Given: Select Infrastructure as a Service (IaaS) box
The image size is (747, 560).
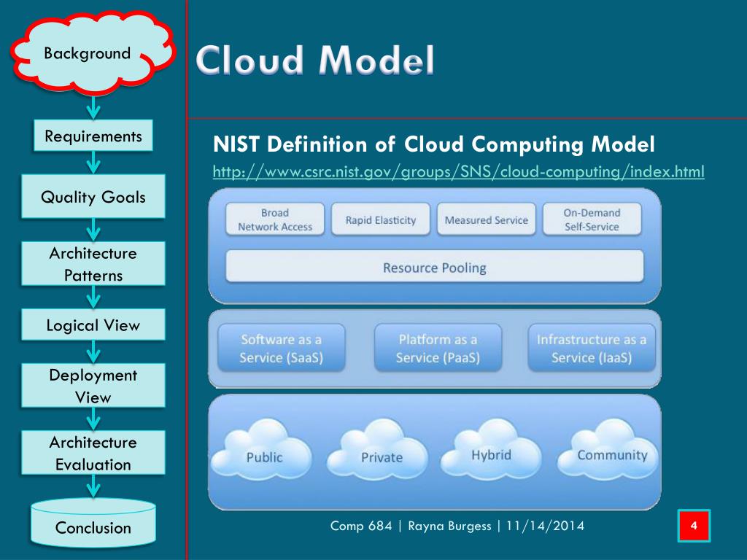Looking at the screenshot, I should click(x=592, y=348).
